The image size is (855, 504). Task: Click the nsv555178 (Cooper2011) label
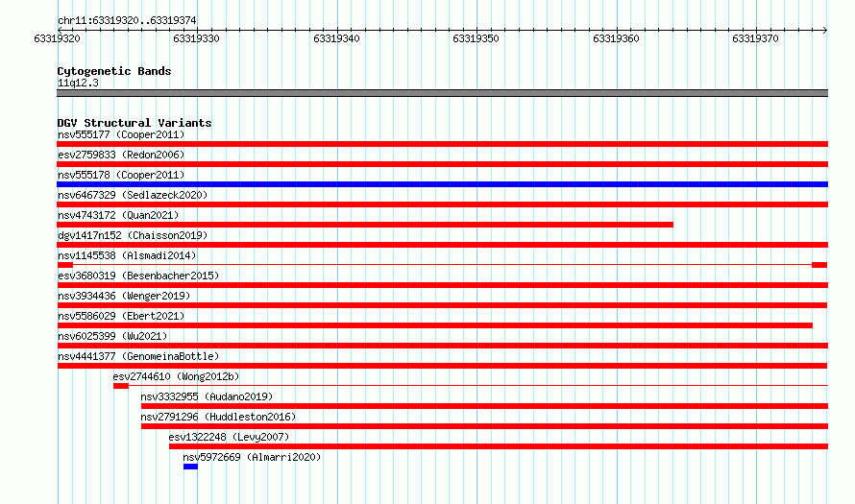pyautogui.click(x=121, y=175)
